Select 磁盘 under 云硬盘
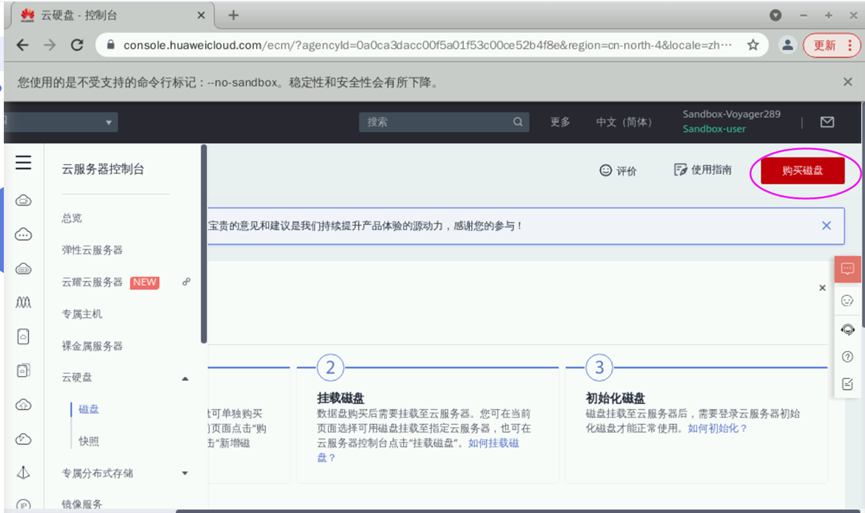The width and height of the screenshot is (865, 513). pyautogui.click(x=88, y=409)
